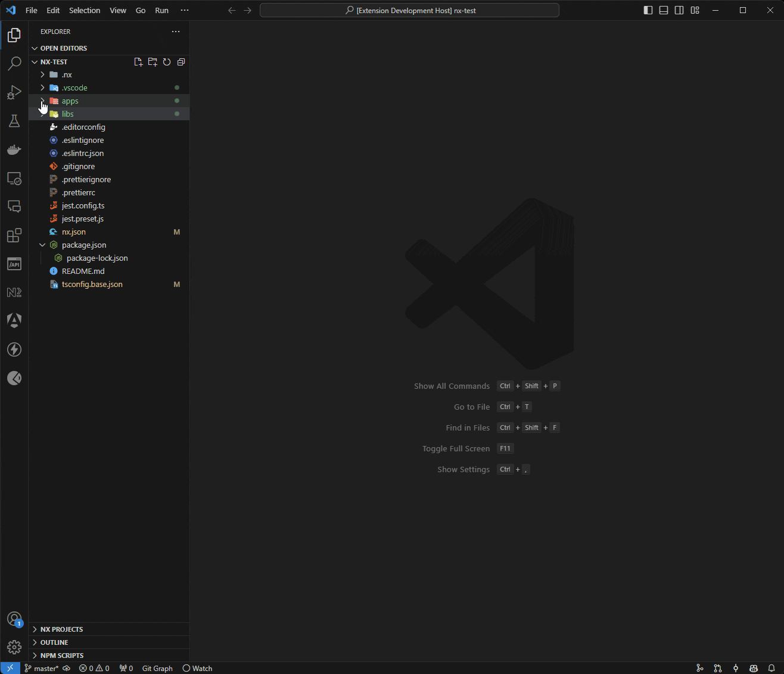Open the jest.config.ts file
784x674 pixels.
(109, 205)
